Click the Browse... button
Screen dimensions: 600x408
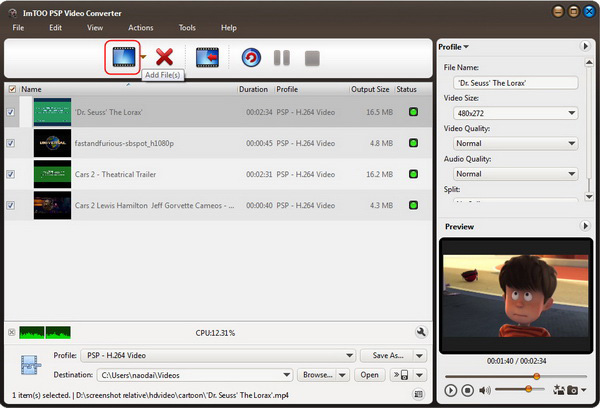click(317, 375)
